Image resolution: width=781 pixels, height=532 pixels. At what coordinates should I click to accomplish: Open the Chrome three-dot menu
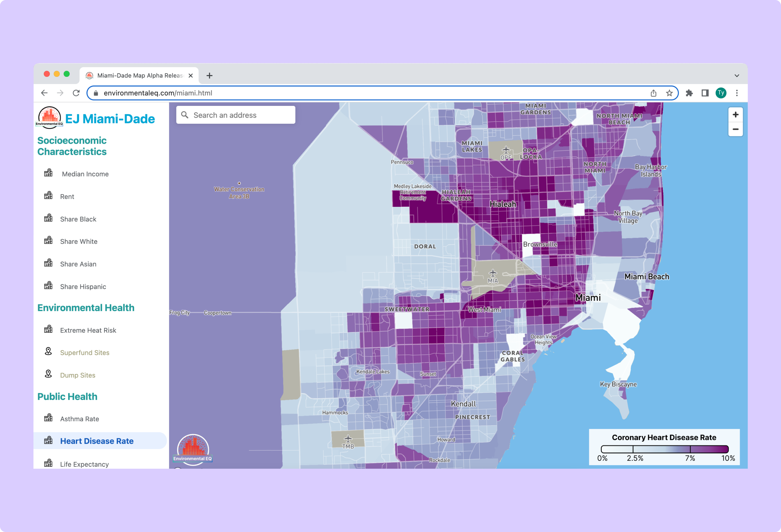[737, 93]
